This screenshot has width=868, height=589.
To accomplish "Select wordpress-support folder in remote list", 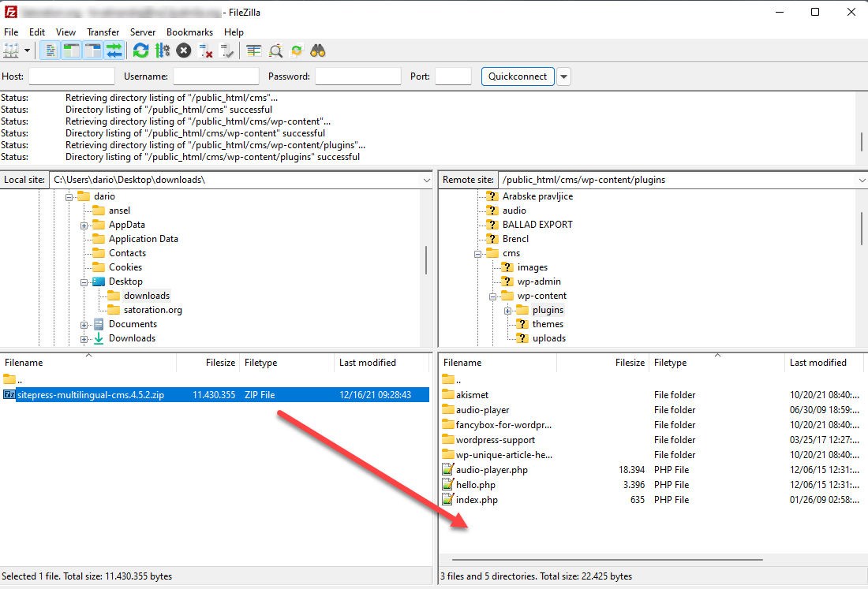I will click(495, 440).
